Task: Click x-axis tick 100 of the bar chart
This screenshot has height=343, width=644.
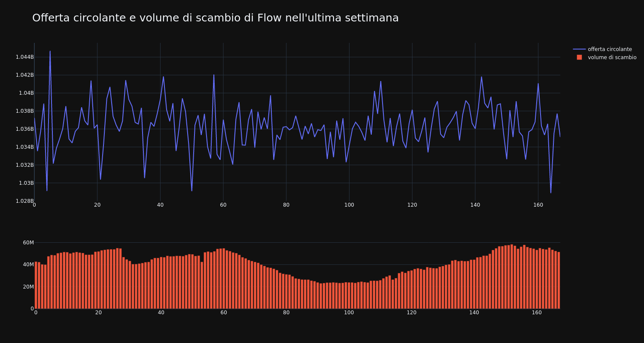Action: (349, 313)
